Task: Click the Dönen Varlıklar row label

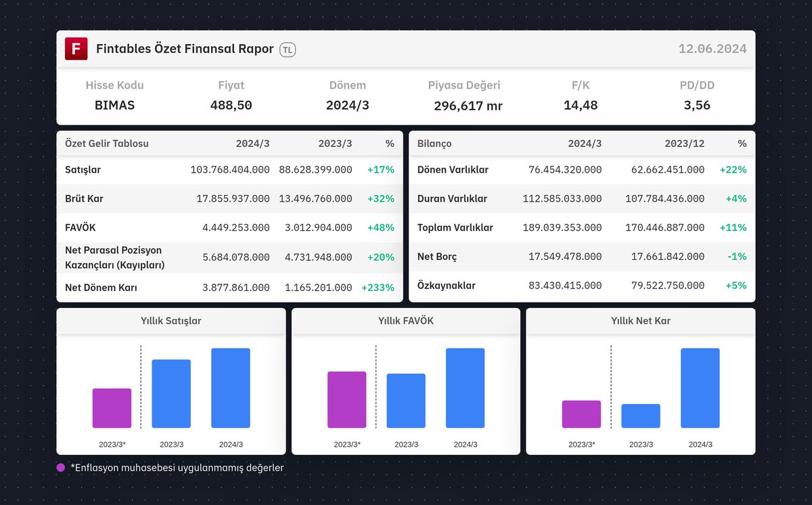Action: [453, 170]
